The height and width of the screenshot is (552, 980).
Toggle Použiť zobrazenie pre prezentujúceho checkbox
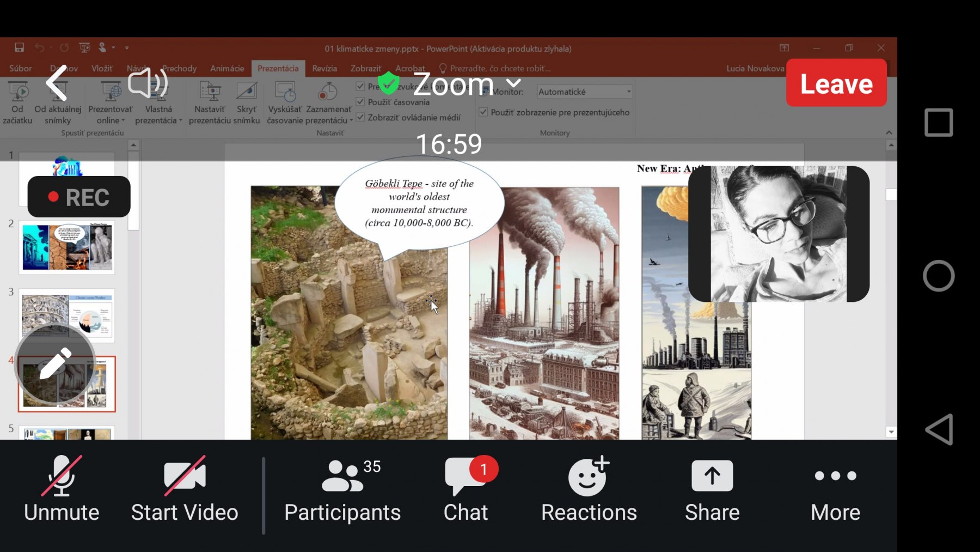click(x=483, y=112)
